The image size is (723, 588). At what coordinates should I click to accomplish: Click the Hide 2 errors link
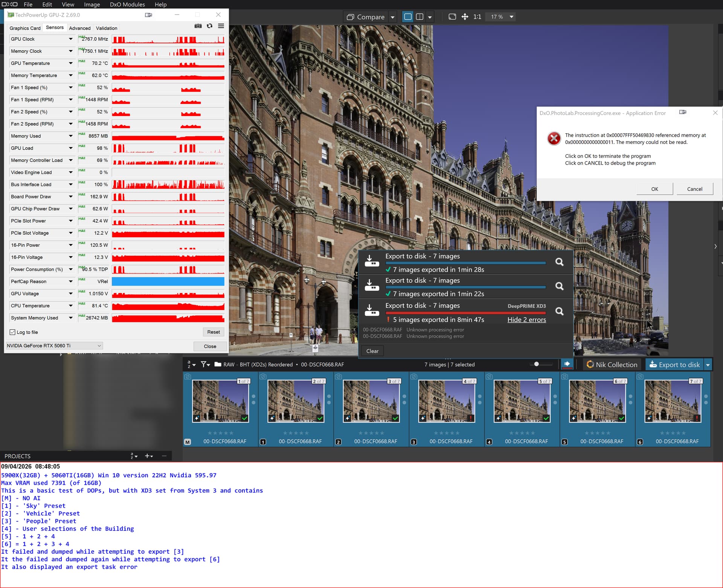526,320
